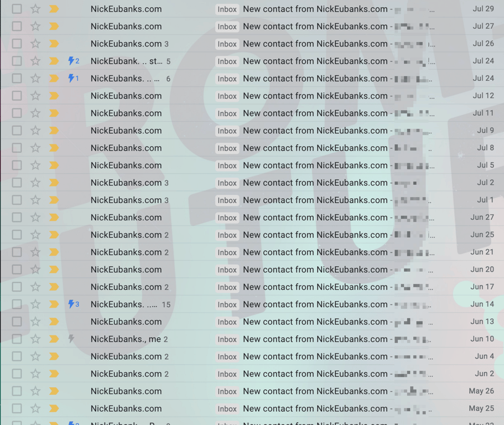Star the Jul 27 email
This screenshot has height=425, width=504.
click(x=35, y=27)
